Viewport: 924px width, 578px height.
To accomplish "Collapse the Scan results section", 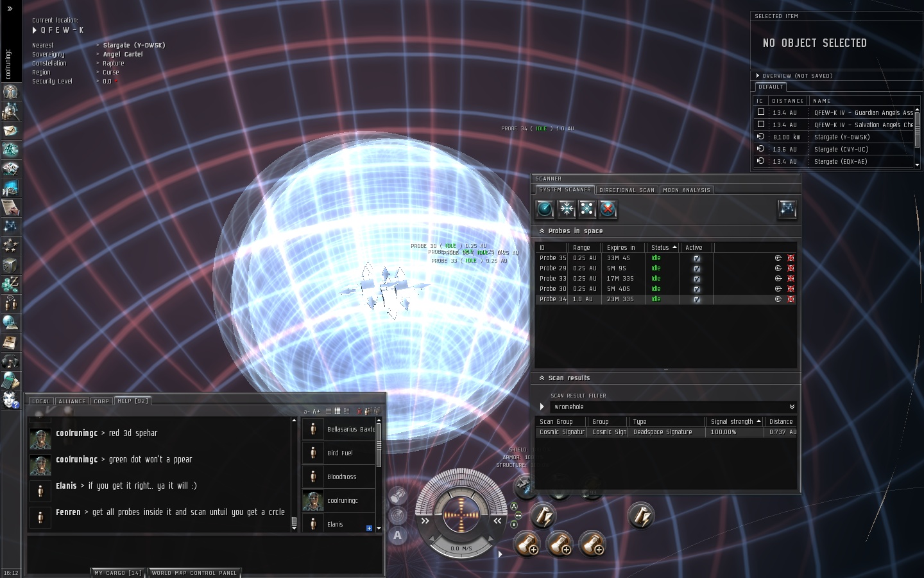I will click(542, 378).
